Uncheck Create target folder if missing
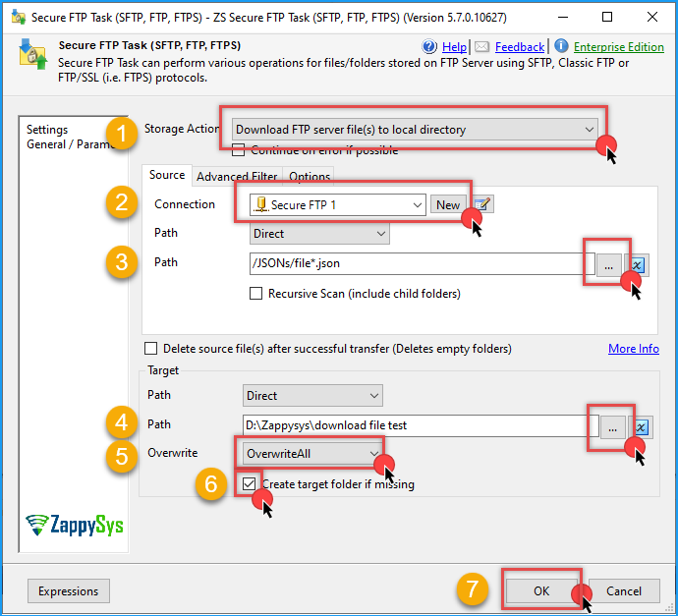The height and width of the screenshot is (616, 678). (249, 483)
